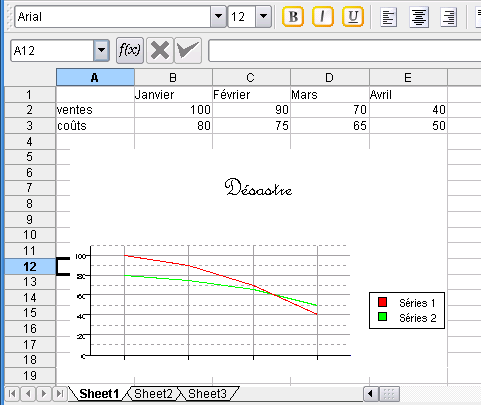Viewport: 481px width, 405px height.
Task: Click the coûts cell
Action: coord(95,126)
